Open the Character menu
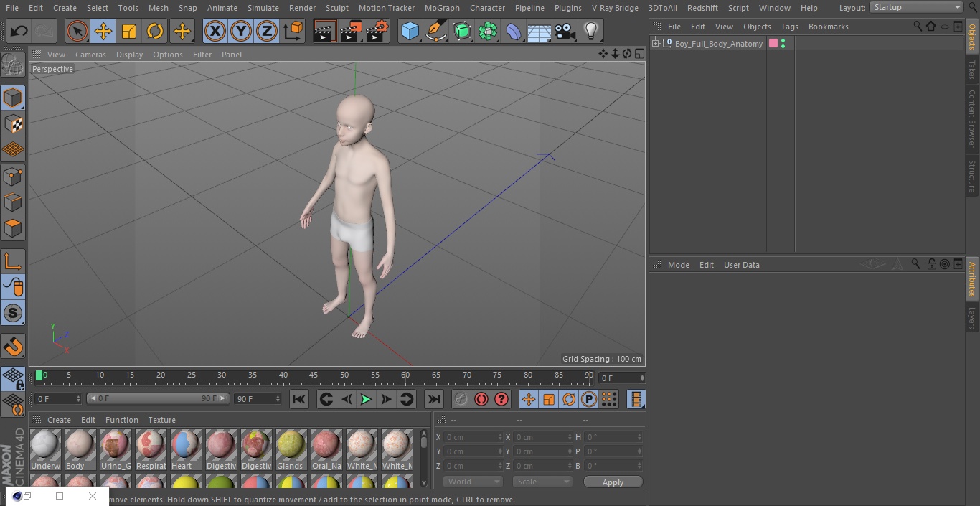The image size is (980, 506). tap(487, 8)
